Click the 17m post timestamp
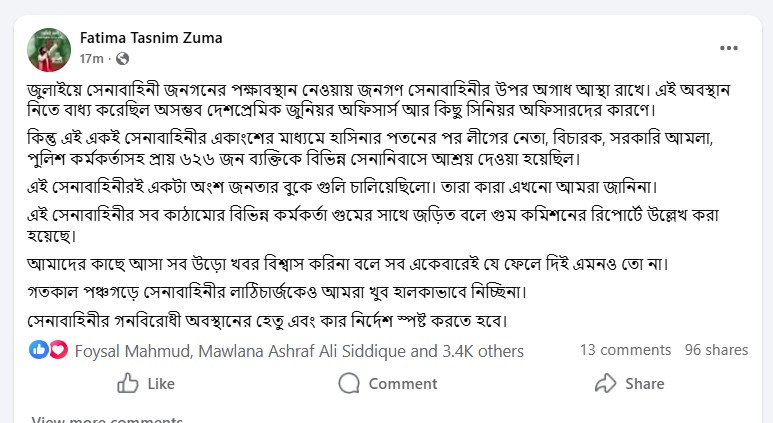This screenshot has width=773, height=423. point(91,59)
